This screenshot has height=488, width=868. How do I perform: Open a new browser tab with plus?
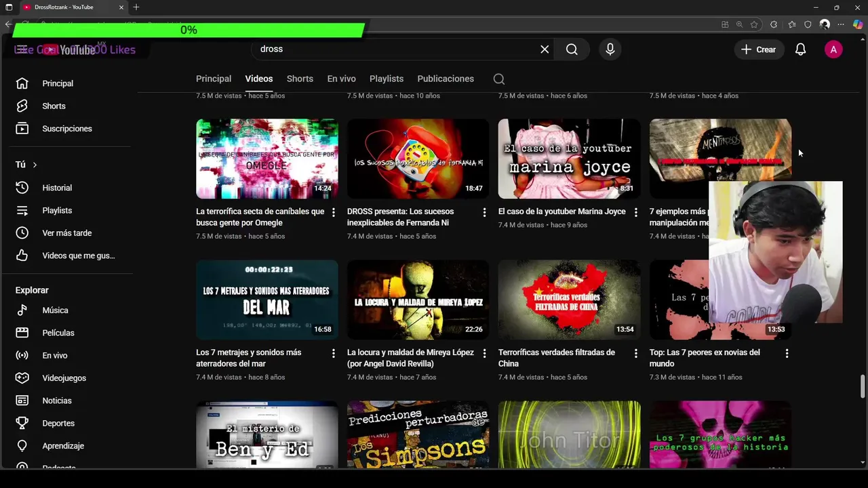(136, 7)
